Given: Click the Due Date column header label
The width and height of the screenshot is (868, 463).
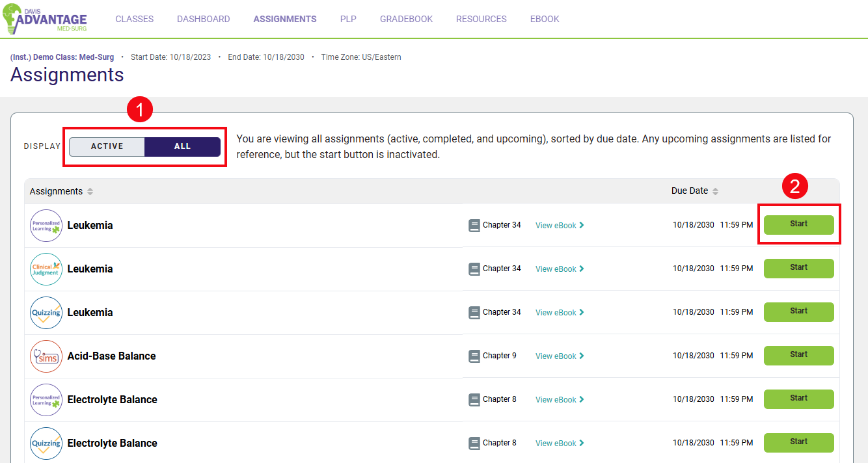Looking at the screenshot, I should tap(690, 191).
